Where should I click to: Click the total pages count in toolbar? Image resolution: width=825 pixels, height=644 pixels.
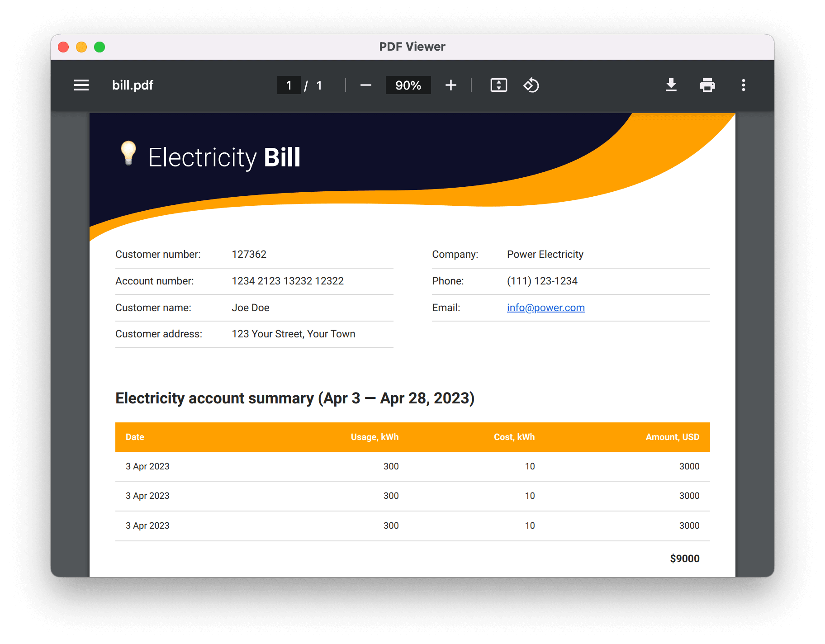click(319, 85)
